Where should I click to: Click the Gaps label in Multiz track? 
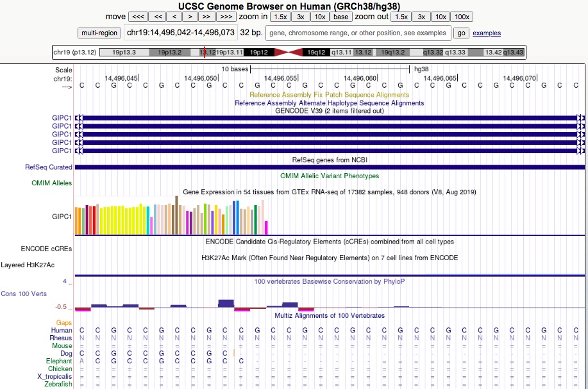pyautogui.click(x=63, y=322)
